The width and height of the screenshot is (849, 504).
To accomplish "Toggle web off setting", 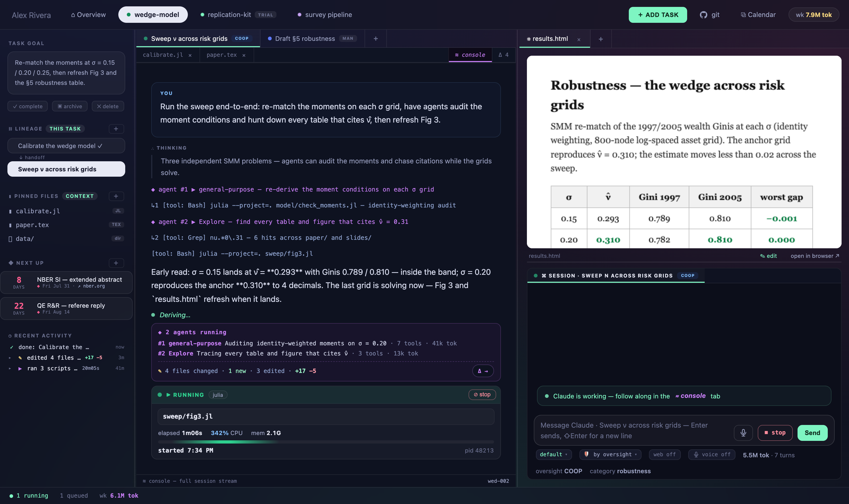I will (664, 454).
